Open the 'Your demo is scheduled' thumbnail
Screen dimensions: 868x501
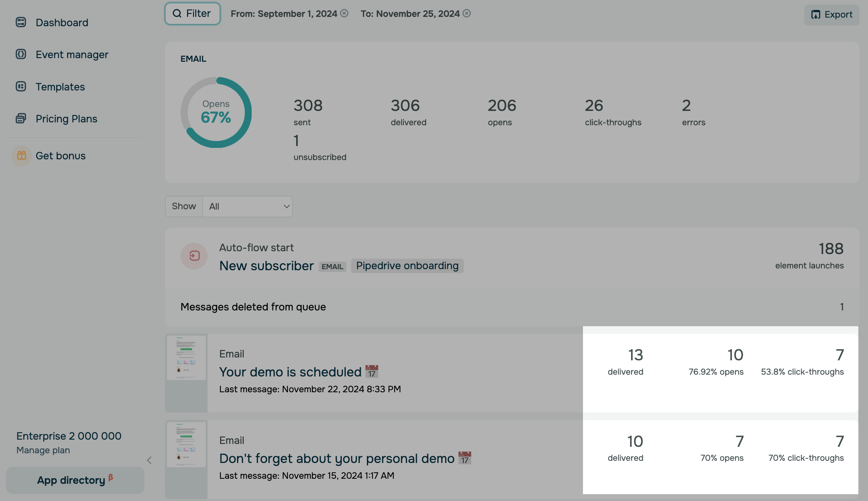[x=186, y=358]
